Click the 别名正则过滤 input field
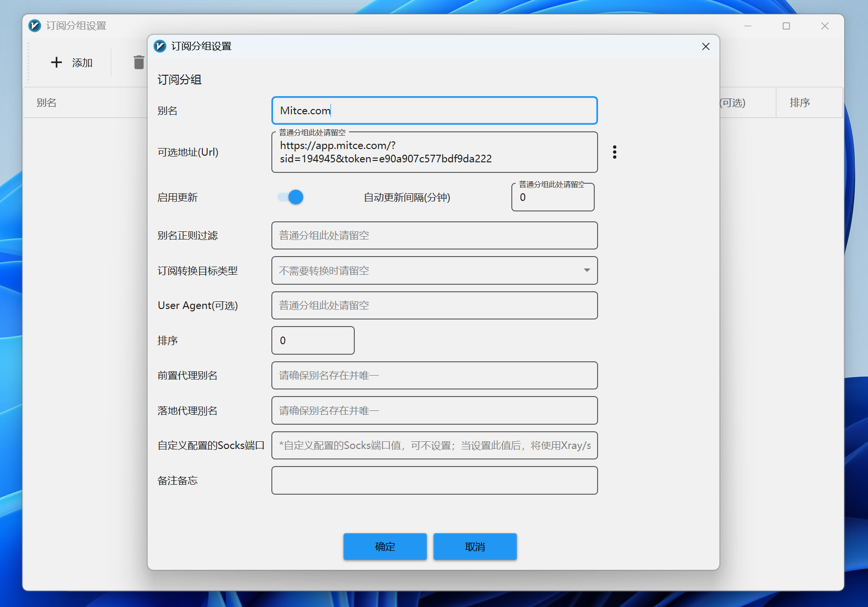868x607 pixels. [x=434, y=235]
